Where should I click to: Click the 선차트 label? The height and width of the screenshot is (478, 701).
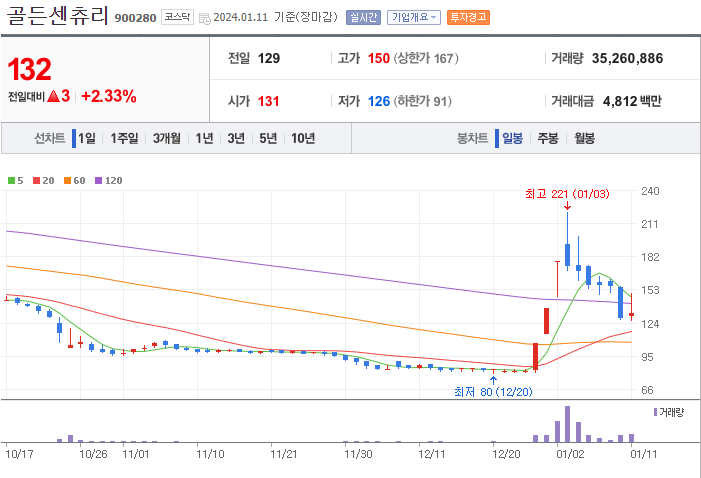tap(50, 138)
